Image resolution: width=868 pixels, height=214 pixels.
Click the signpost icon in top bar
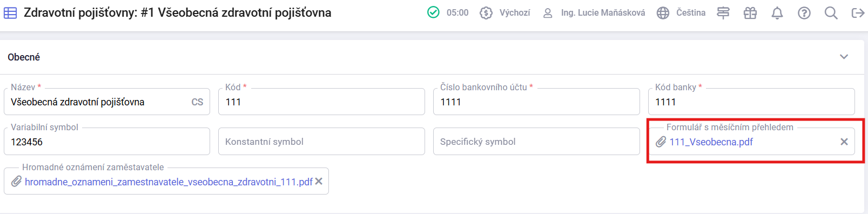723,13
